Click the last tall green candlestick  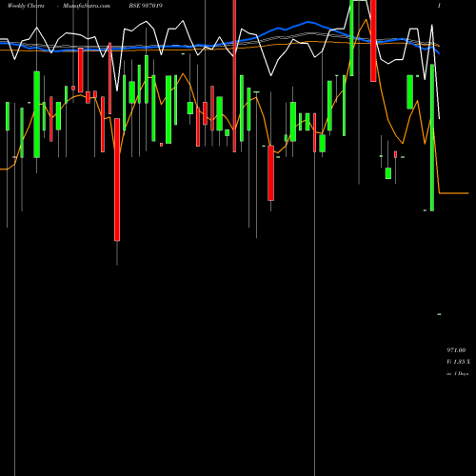(x=432, y=137)
